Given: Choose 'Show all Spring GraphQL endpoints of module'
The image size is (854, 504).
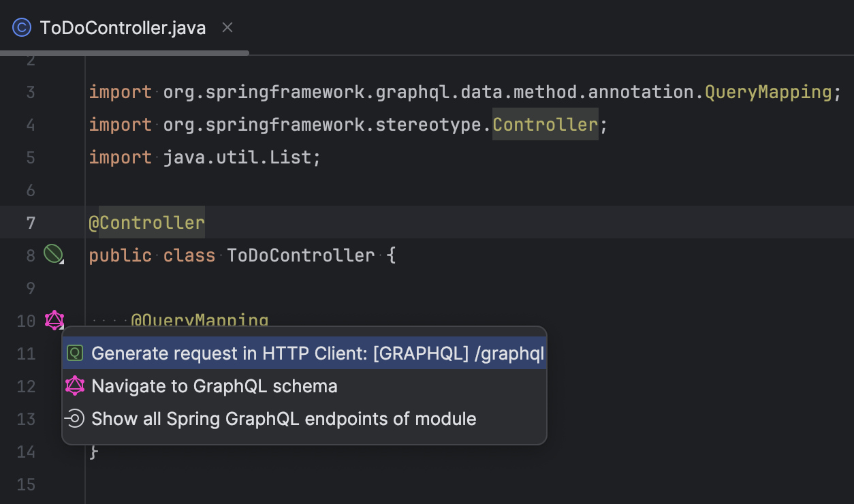Looking at the screenshot, I should click(x=284, y=418).
